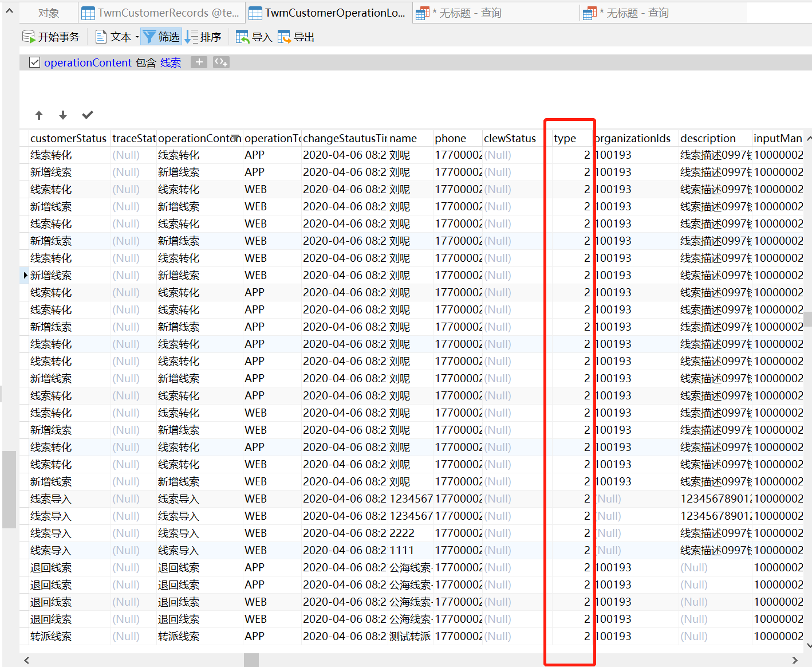Open the 文本 text view dropdown

(117, 37)
